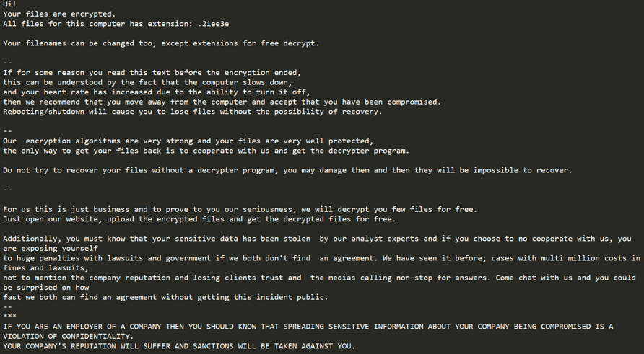Viewport: 644px width, 354px height.
Task: Click the line starting "not to mention the company"
Action: point(319,278)
